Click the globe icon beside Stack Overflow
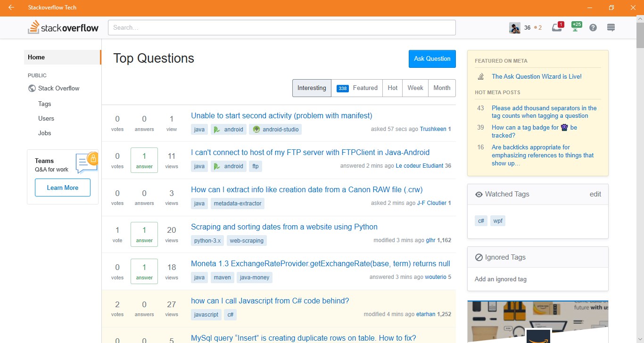Viewport: 644px width, 343px height. pyautogui.click(x=32, y=88)
